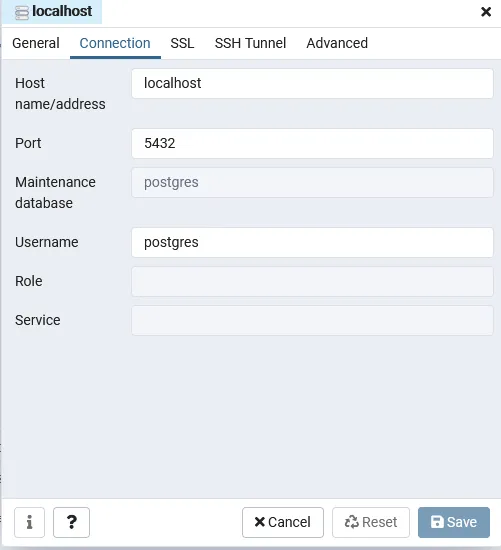Click the Username label

tap(47, 242)
